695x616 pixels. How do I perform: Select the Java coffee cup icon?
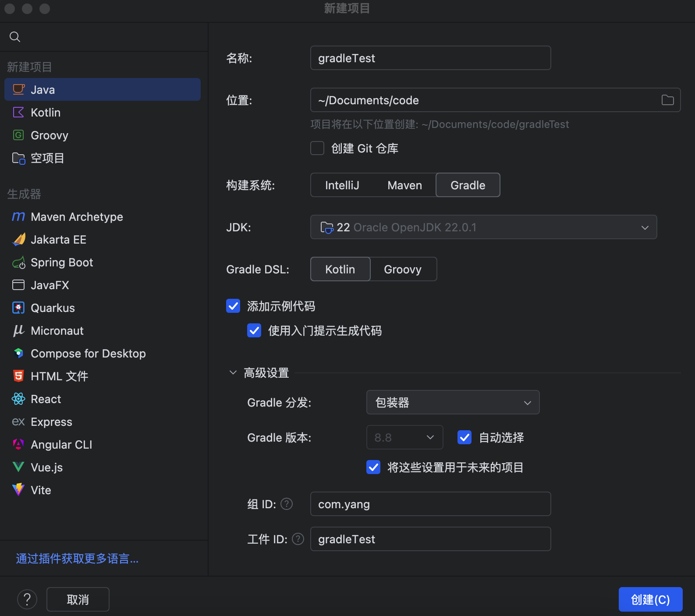click(18, 89)
